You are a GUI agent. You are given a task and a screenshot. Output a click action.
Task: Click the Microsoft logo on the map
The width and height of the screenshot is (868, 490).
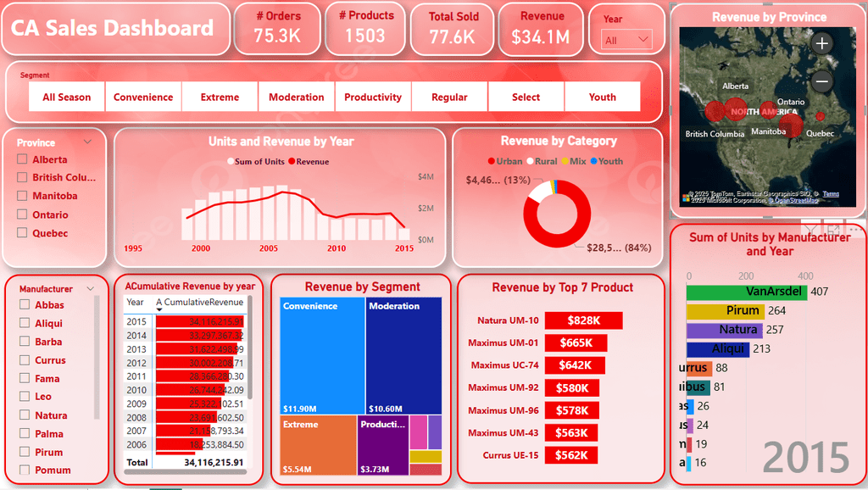click(687, 198)
